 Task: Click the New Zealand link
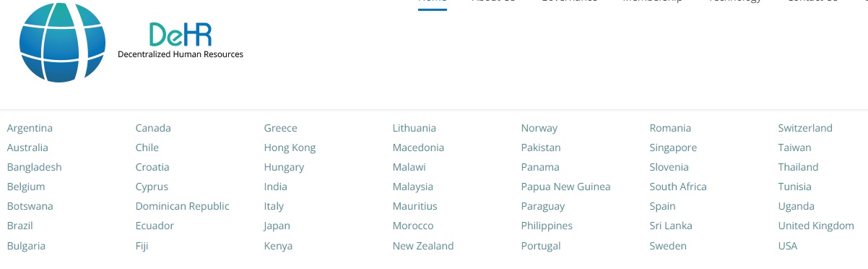(423, 246)
